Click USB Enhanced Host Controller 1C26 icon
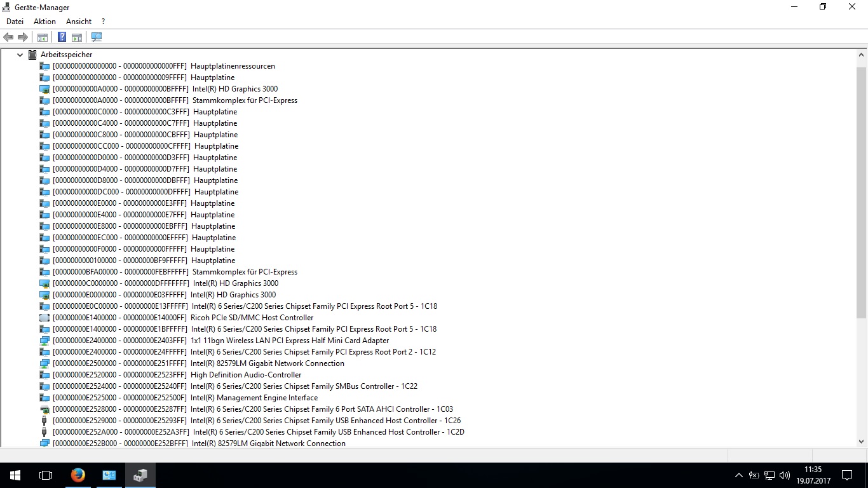The image size is (868, 488). 44,421
